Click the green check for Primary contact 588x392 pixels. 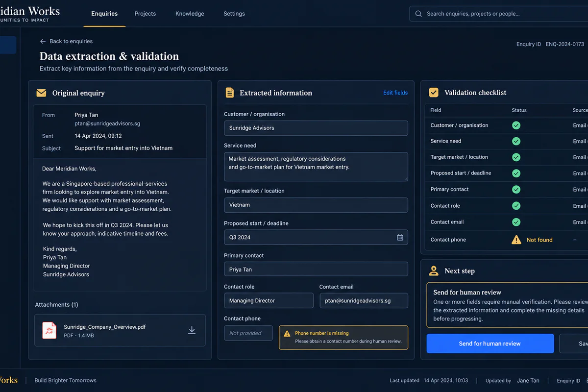(516, 189)
